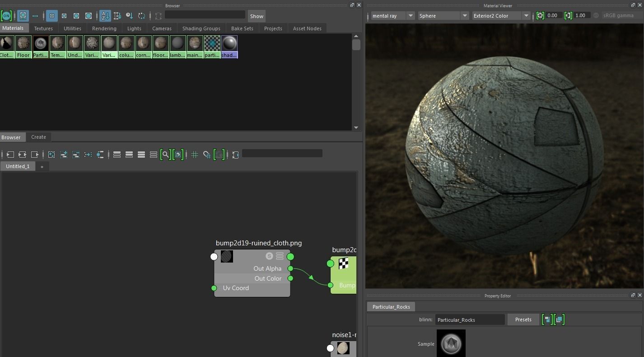Open the Sphere geometry dropdown

pos(444,16)
